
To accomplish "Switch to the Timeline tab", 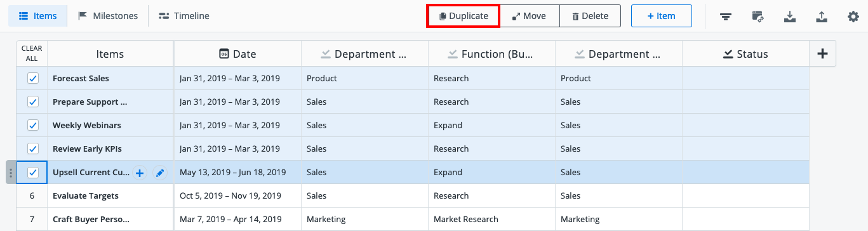I will point(184,16).
